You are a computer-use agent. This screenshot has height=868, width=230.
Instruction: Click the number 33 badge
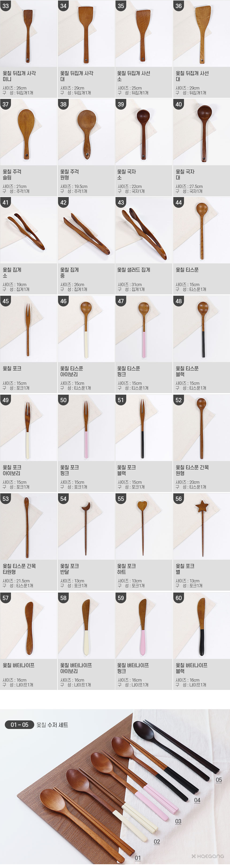pyautogui.click(x=5, y=5)
